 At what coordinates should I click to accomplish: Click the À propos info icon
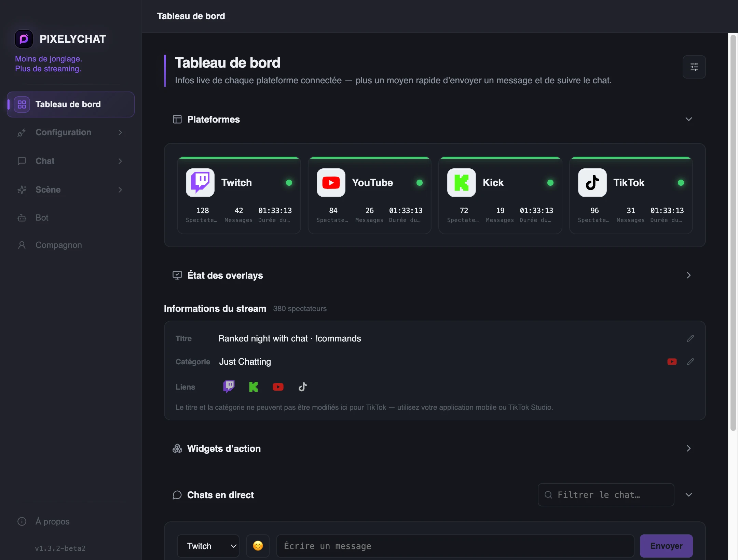[x=22, y=521]
